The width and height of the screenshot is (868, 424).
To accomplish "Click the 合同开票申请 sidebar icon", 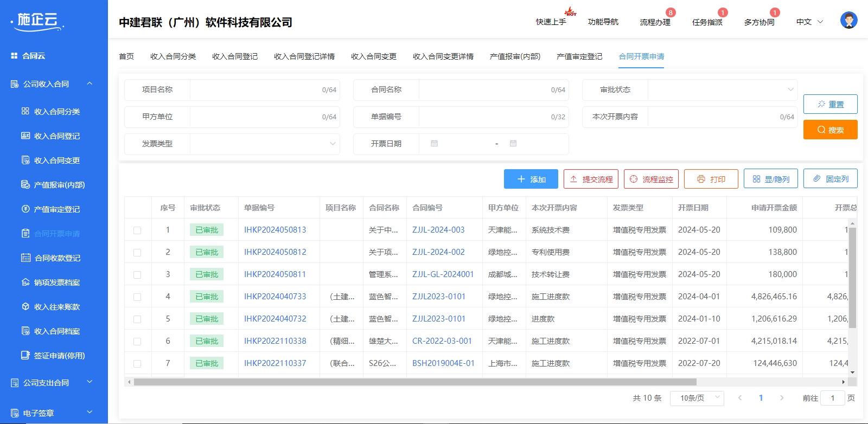I will point(25,233).
